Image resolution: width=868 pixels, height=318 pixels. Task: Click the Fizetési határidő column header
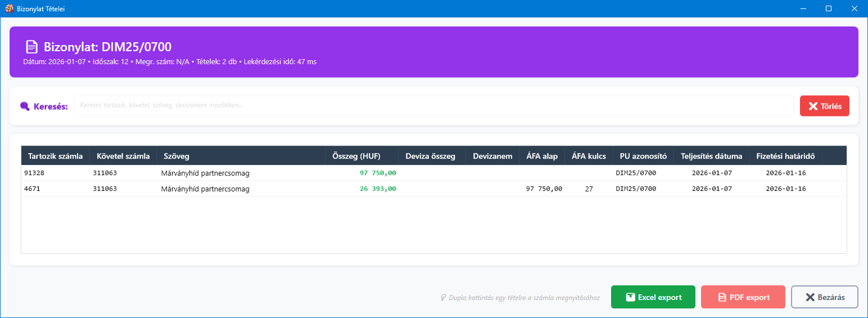click(785, 156)
